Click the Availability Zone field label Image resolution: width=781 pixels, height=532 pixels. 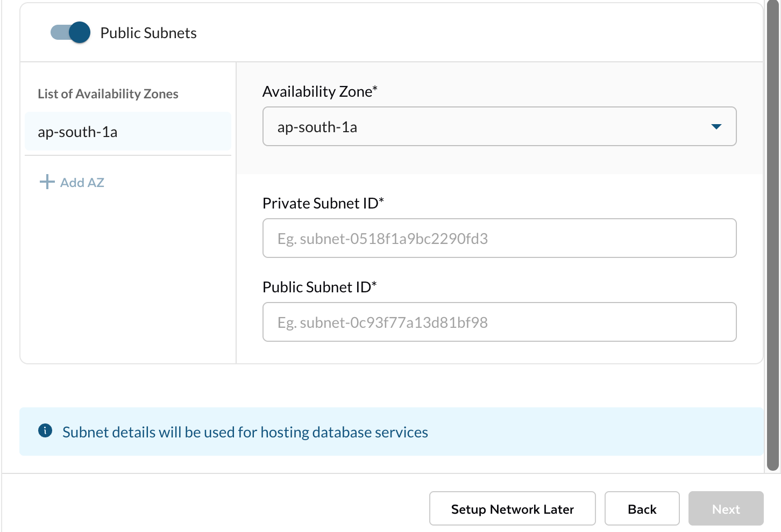click(x=319, y=92)
